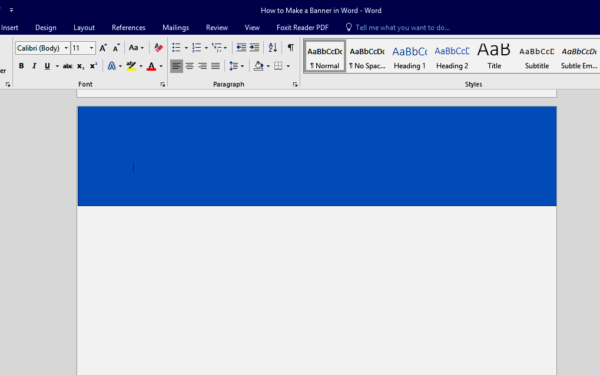Click the Borders icon
The width and height of the screenshot is (600, 375).
pyautogui.click(x=278, y=66)
